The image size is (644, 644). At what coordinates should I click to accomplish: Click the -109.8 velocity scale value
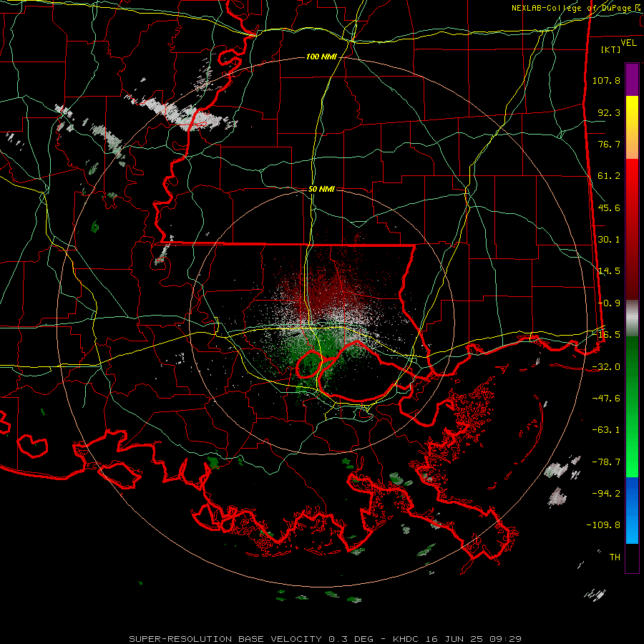pyautogui.click(x=603, y=525)
